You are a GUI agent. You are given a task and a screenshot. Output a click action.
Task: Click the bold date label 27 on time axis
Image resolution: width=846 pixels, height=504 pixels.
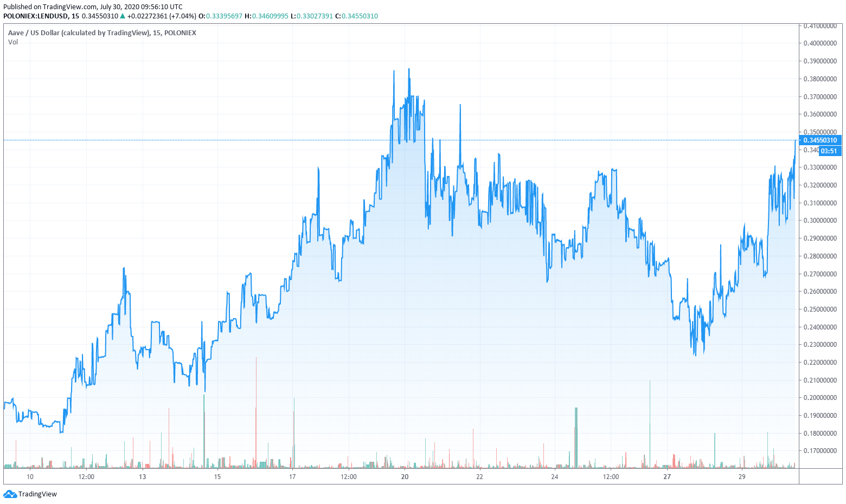(x=667, y=477)
